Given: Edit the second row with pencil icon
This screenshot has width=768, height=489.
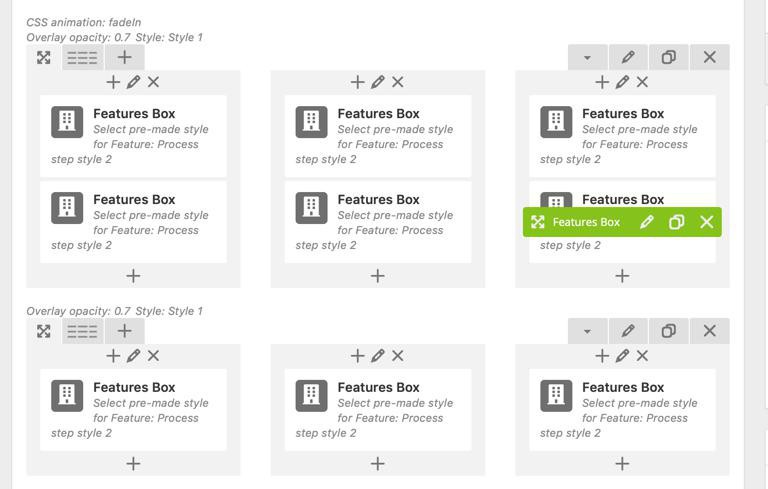Looking at the screenshot, I should pos(628,331).
